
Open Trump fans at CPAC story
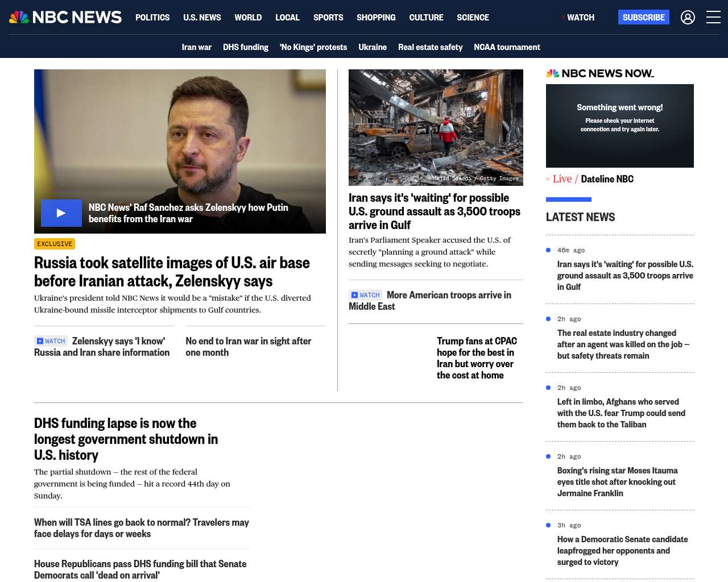point(477,358)
